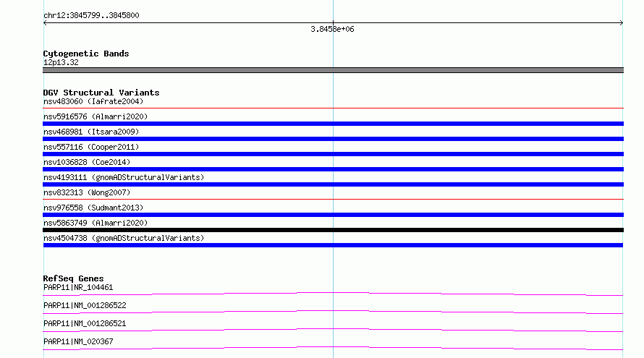Click the blue bar under nsv468981
The height and width of the screenshot is (358, 644).
pyautogui.click(x=333, y=139)
